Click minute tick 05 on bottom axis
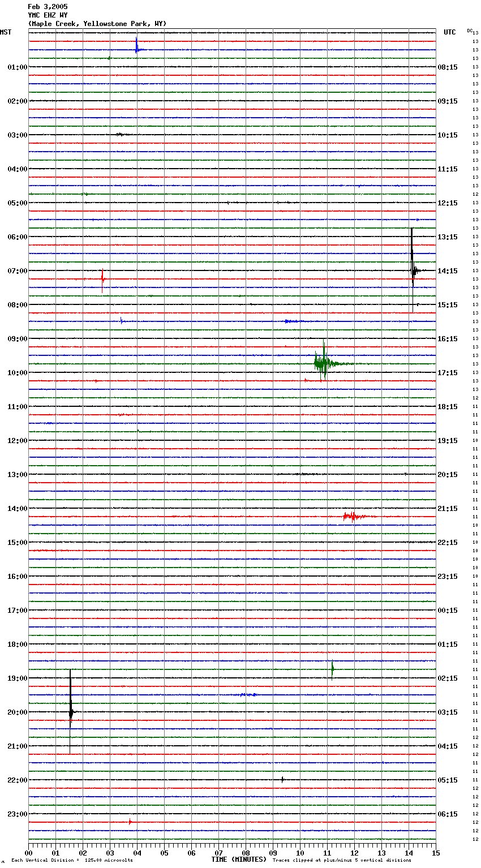The width and height of the screenshot is (481, 868). 164,853
